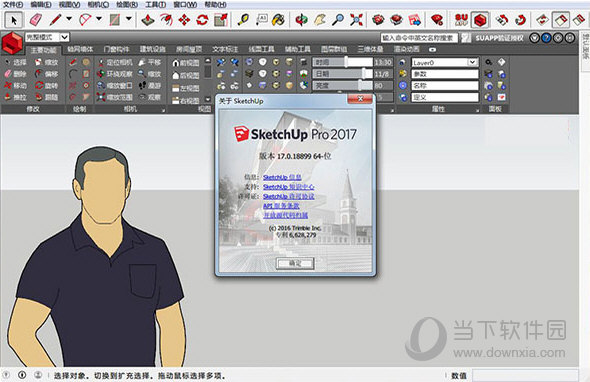This screenshot has height=382, width=590.
Task: Pick the Paint Bucket tool
Action: tap(279, 20)
